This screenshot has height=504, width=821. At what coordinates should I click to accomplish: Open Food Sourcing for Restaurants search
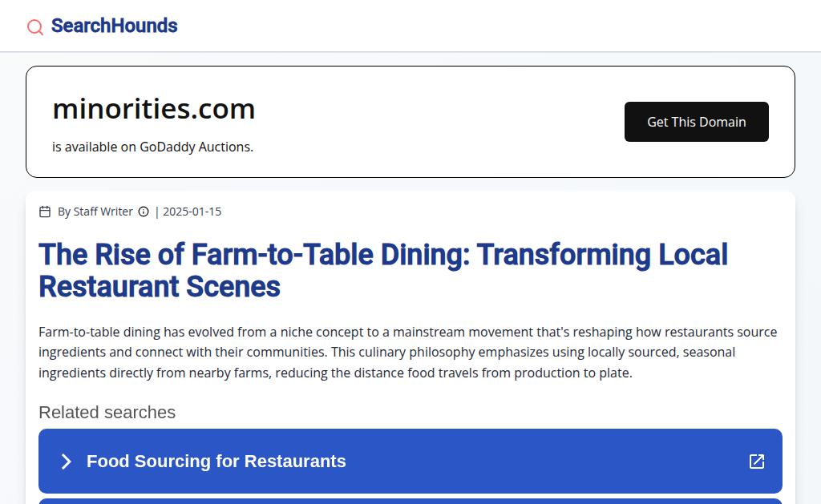[x=216, y=462]
